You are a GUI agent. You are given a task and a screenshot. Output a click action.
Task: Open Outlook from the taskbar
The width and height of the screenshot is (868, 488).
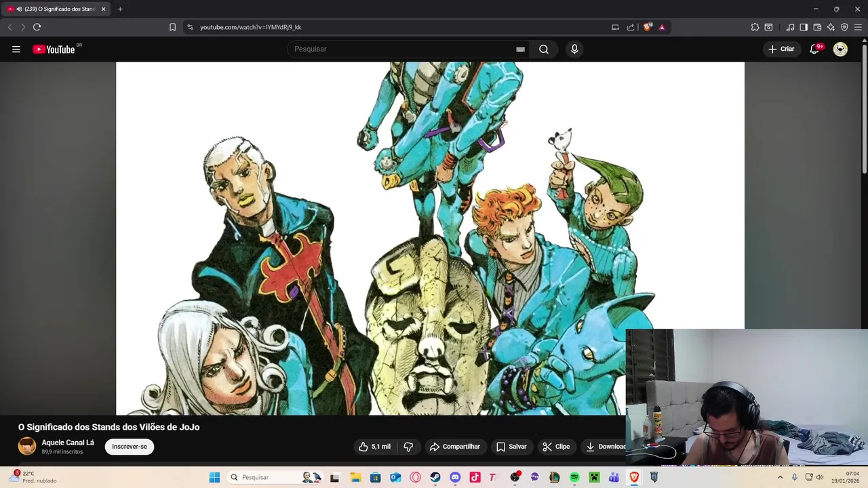tap(395, 477)
